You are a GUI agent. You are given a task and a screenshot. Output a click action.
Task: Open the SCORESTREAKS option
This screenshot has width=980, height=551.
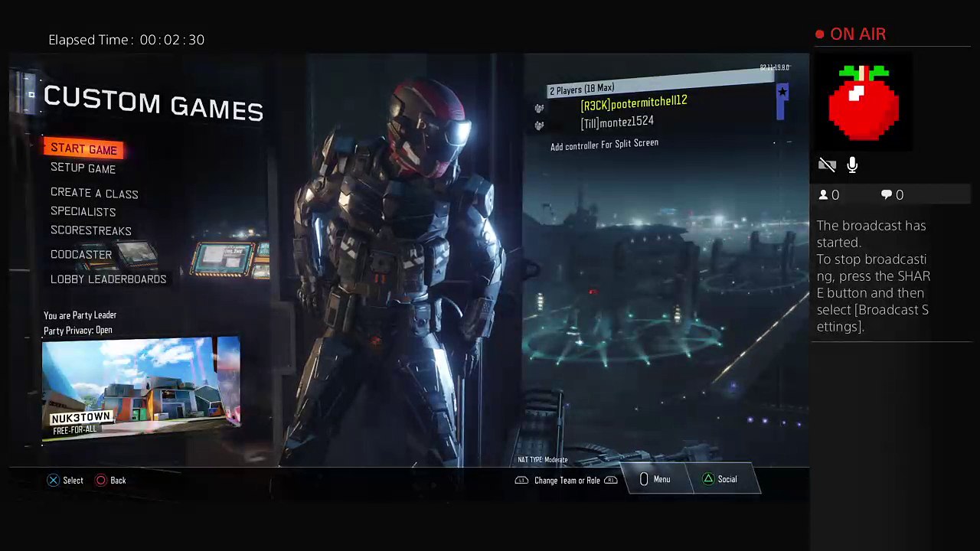(90, 231)
